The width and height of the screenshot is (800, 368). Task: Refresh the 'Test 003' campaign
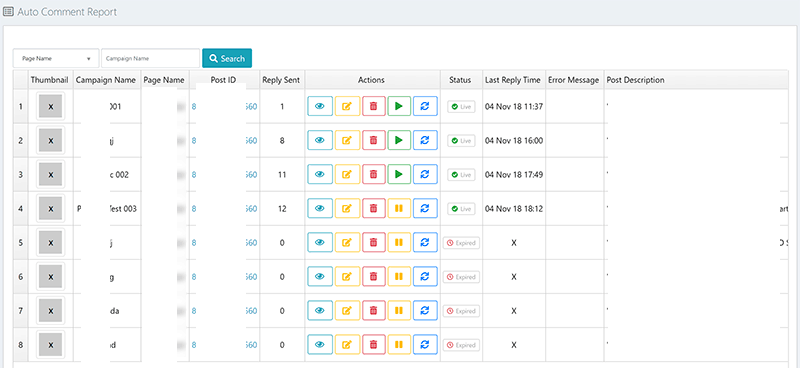click(x=425, y=208)
